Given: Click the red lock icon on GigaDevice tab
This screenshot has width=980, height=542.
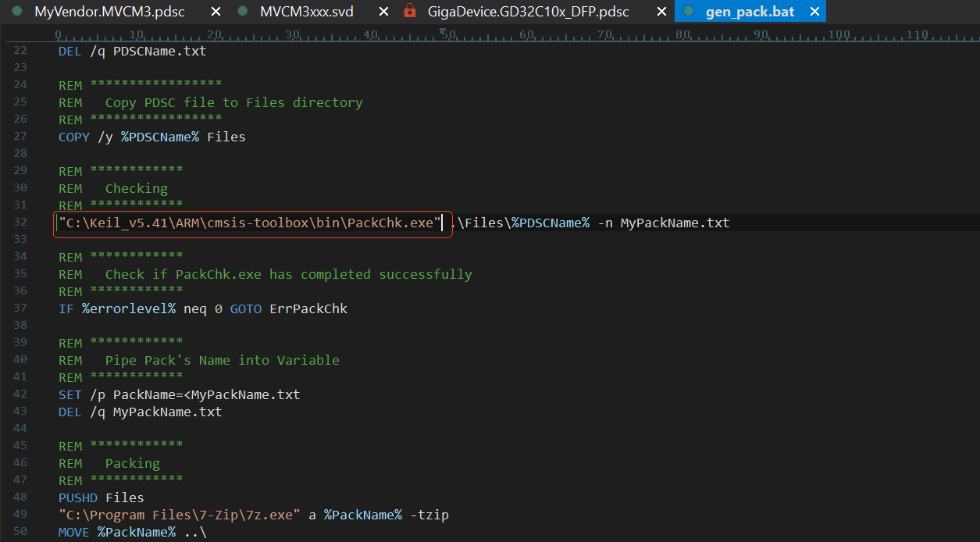Looking at the screenshot, I should (409, 12).
